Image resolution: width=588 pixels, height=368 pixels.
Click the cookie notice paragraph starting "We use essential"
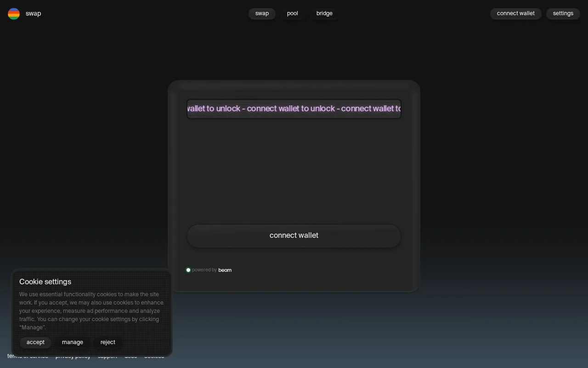coord(91,311)
